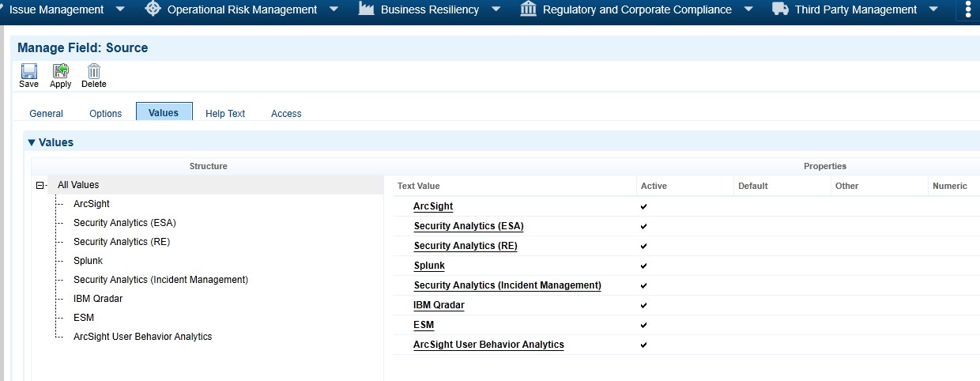
Task: Open the ArcSight text value link
Action: [x=433, y=206]
